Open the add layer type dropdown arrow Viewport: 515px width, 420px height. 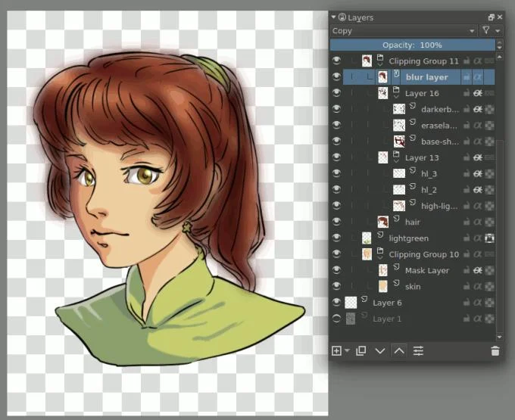coord(347,351)
